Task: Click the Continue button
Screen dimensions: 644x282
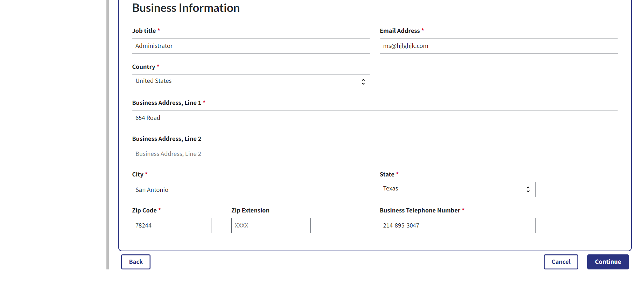Action: [608, 262]
